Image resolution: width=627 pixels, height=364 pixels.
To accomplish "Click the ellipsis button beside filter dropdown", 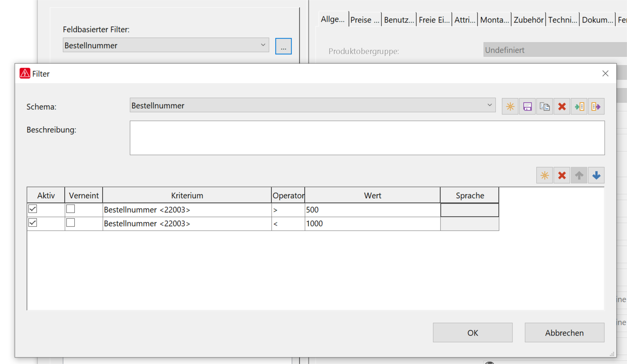I will (x=283, y=46).
